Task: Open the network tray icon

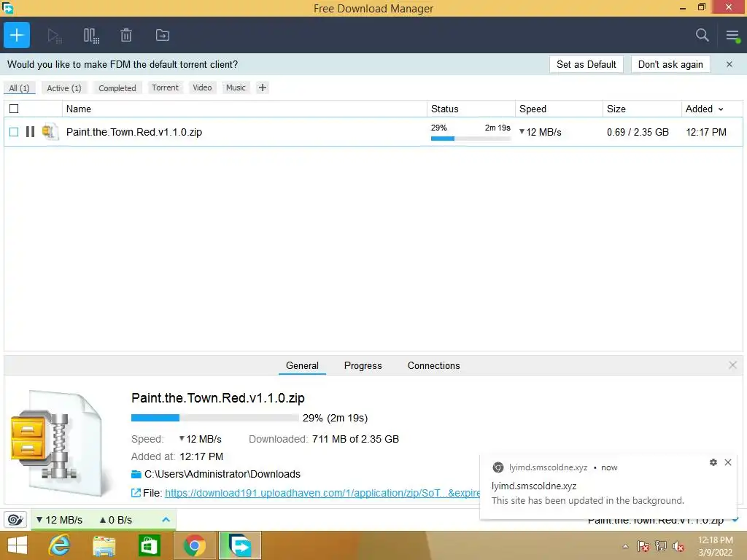Action: [661, 546]
